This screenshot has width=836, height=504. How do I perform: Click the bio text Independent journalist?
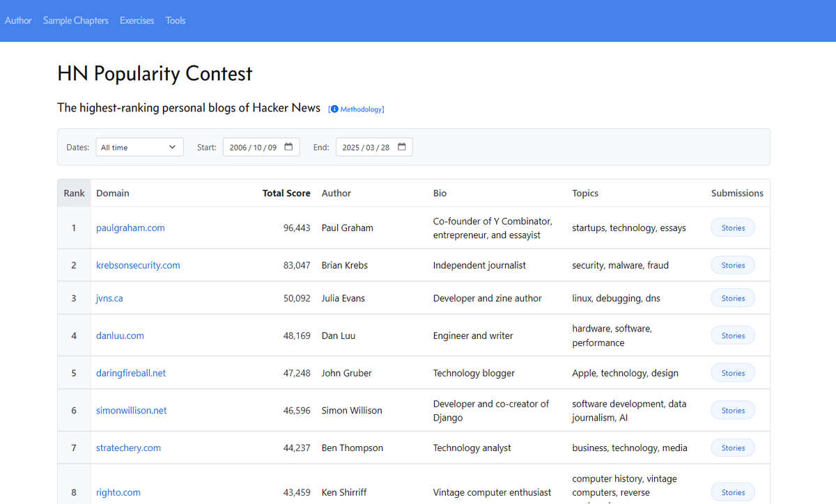click(x=479, y=265)
